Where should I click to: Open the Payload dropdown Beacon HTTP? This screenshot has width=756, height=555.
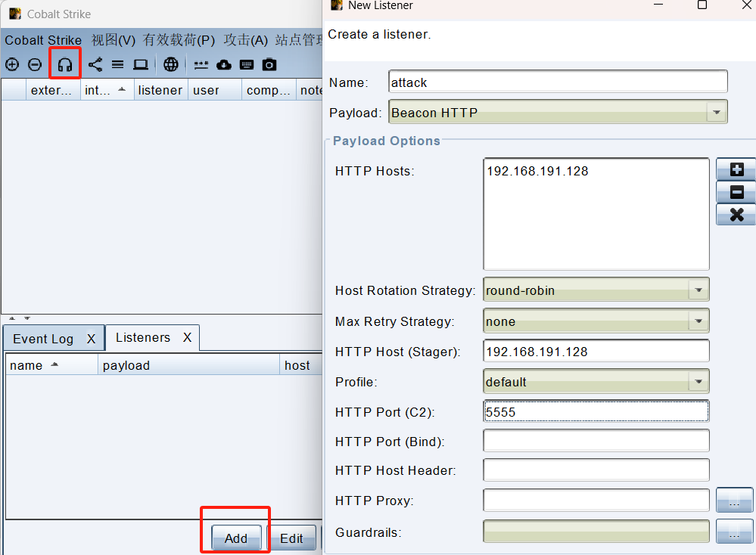click(x=558, y=112)
